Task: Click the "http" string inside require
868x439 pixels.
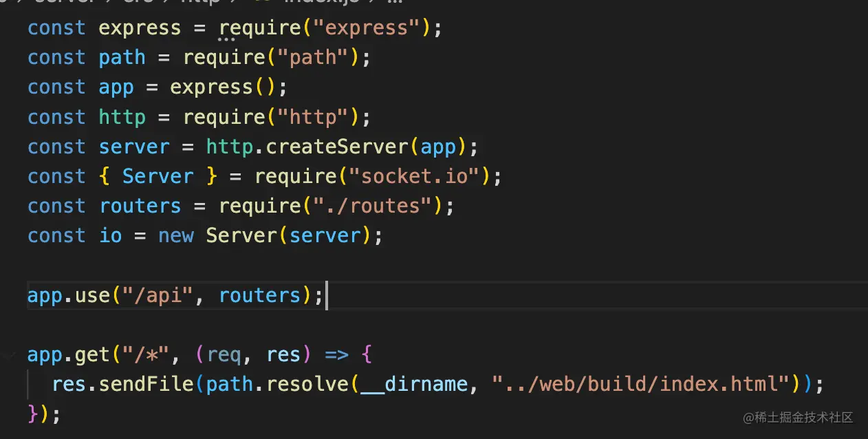Action: point(313,117)
